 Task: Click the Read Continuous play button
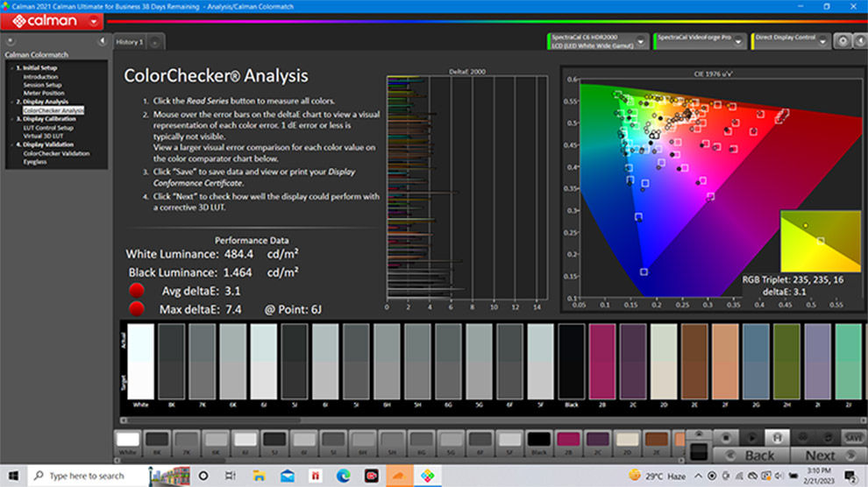(x=751, y=438)
